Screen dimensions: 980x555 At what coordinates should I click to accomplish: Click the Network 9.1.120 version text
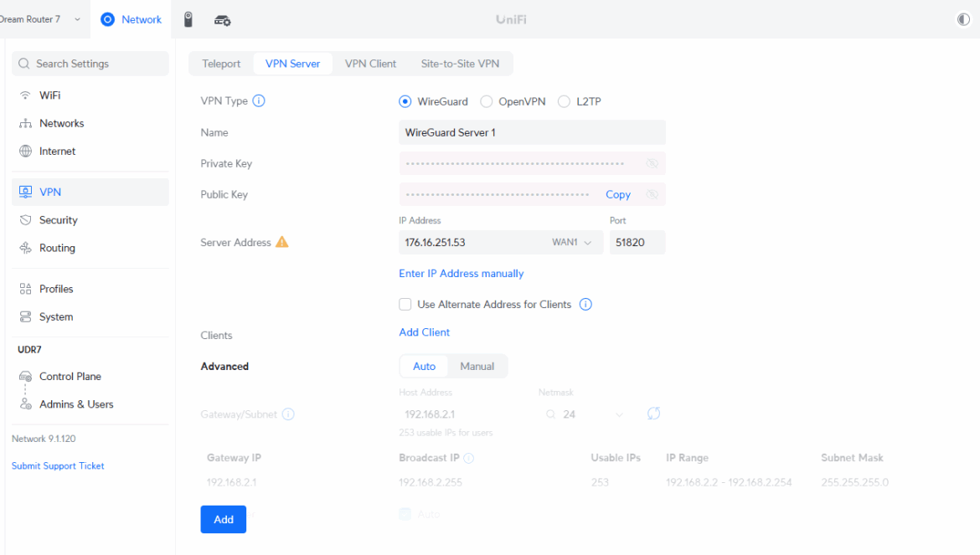(44, 439)
